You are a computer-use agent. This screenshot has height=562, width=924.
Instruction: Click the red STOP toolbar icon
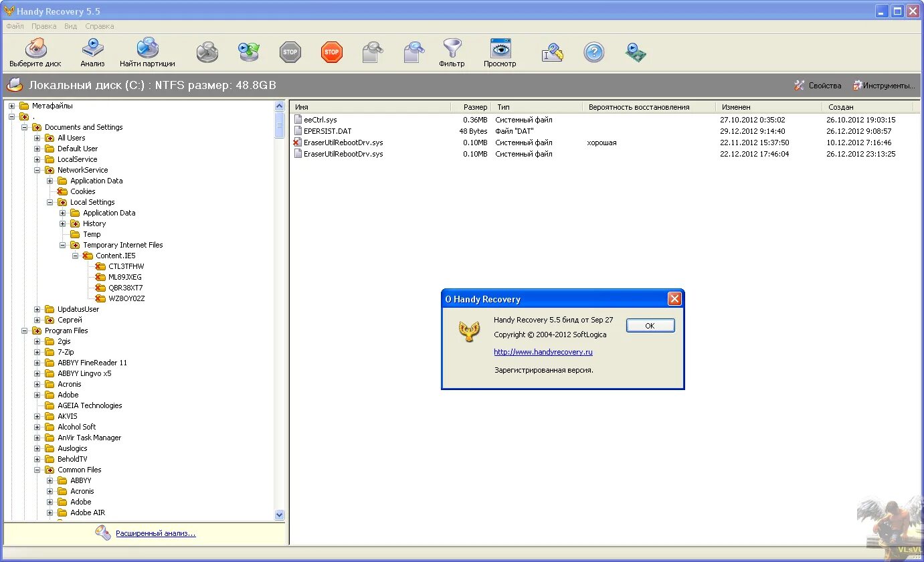332,52
